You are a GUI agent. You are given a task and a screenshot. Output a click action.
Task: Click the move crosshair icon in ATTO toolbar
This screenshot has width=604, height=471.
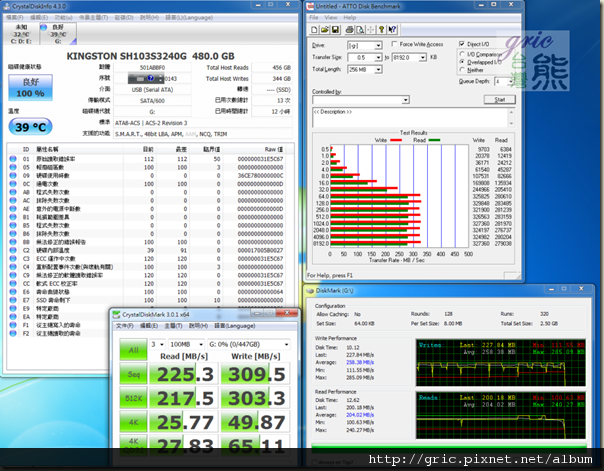click(x=371, y=30)
